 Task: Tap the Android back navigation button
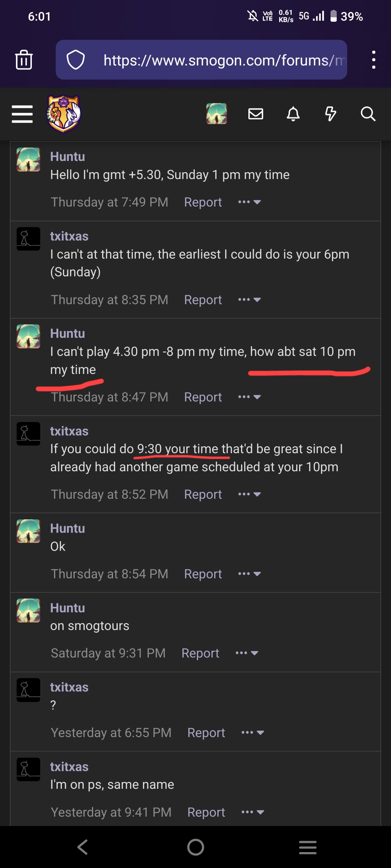point(83,847)
